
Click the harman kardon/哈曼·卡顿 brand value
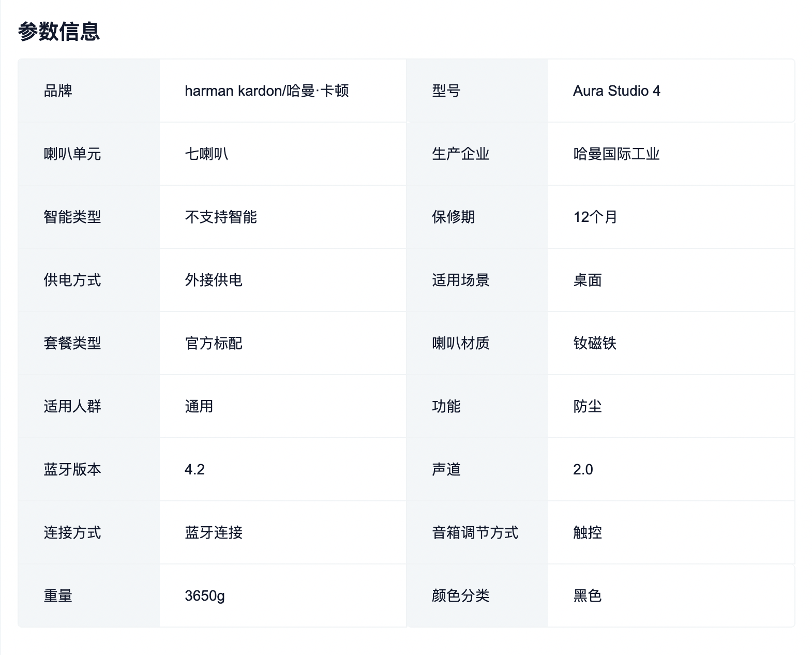coord(267,91)
